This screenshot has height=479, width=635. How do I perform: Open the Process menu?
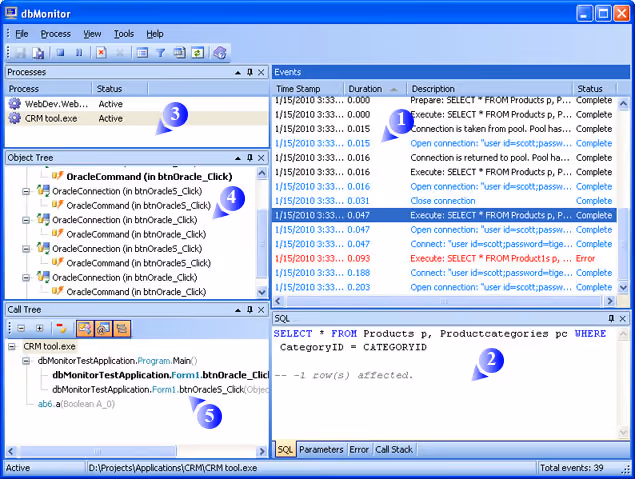(x=55, y=34)
